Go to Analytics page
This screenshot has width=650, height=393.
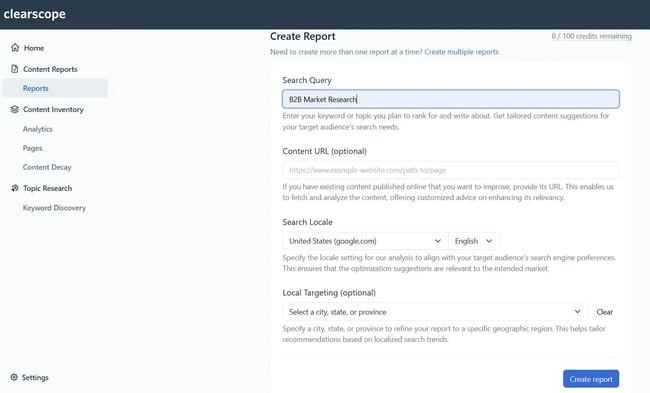coord(38,129)
